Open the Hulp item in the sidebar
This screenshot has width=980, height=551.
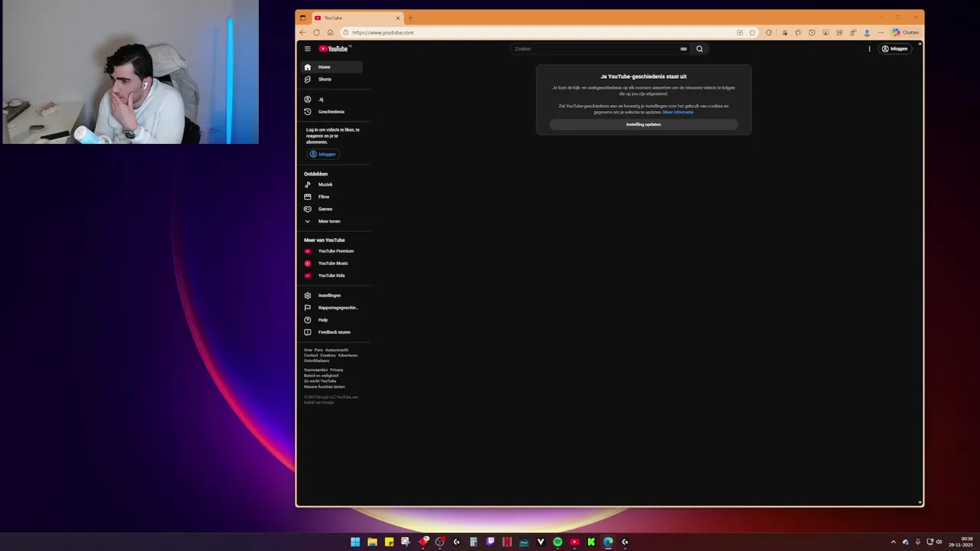pos(332,320)
